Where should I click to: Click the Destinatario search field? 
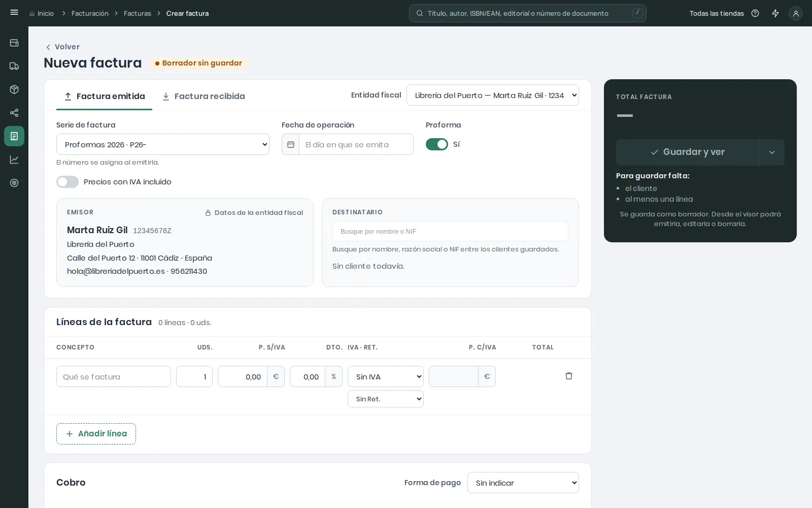click(450, 231)
